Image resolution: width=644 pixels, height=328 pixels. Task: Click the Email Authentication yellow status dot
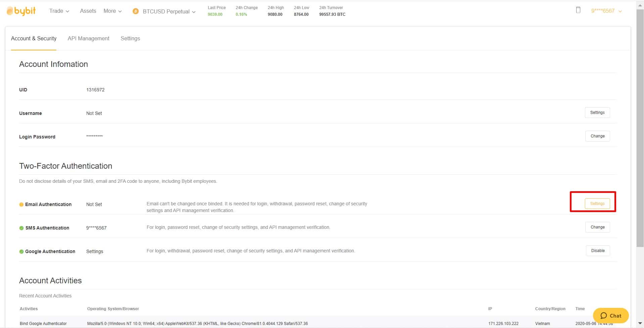point(21,204)
